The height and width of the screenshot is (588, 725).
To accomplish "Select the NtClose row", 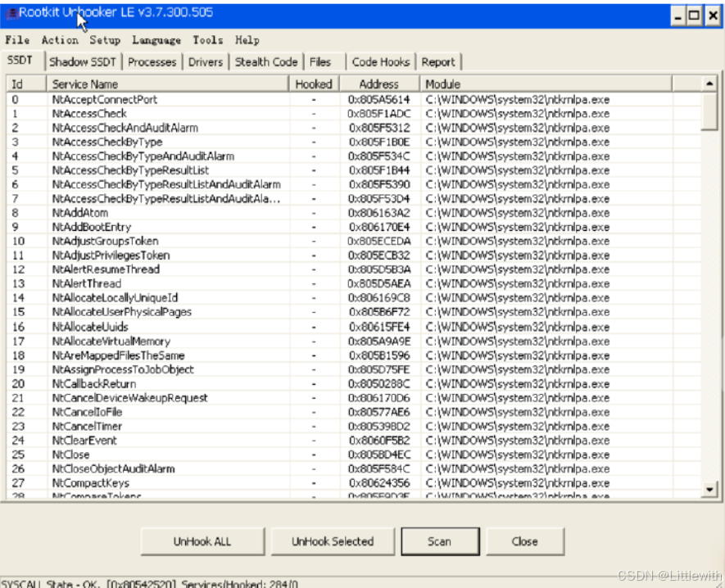I will [354, 455].
